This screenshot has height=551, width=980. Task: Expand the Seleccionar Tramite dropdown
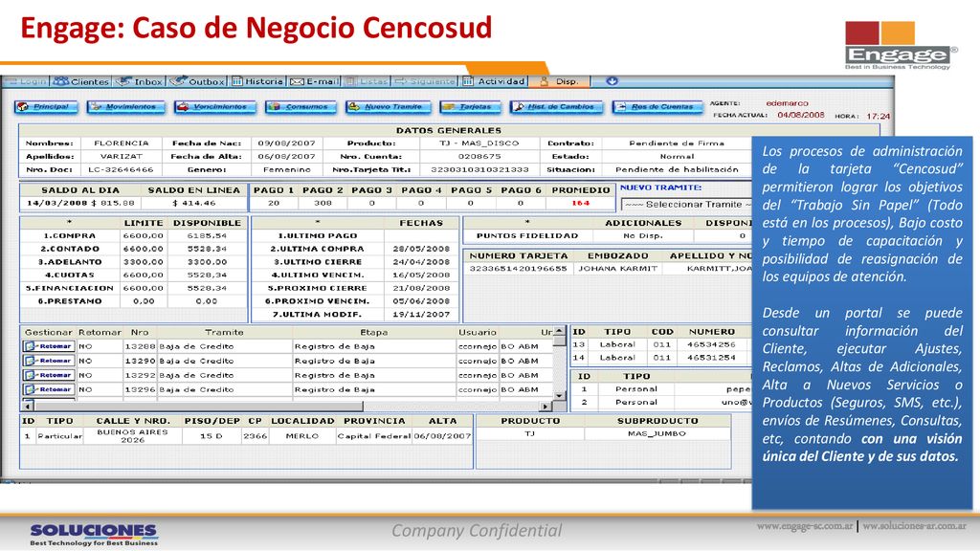686,205
